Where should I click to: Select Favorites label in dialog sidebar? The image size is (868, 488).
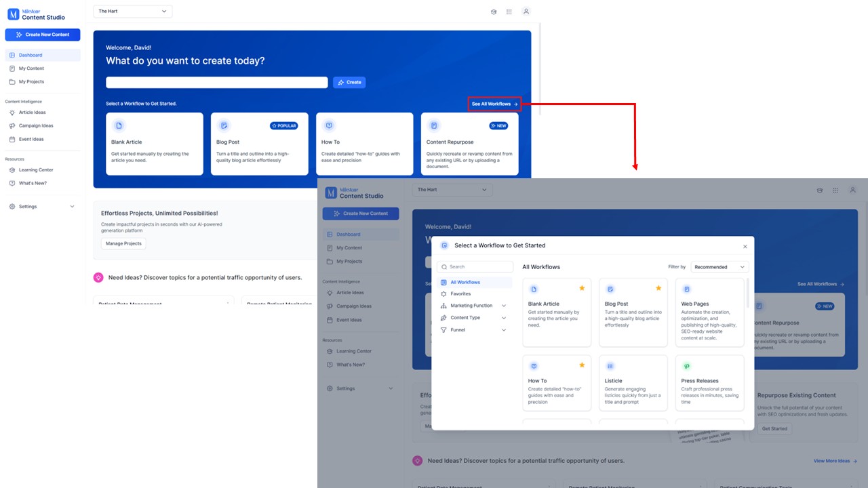click(x=460, y=294)
